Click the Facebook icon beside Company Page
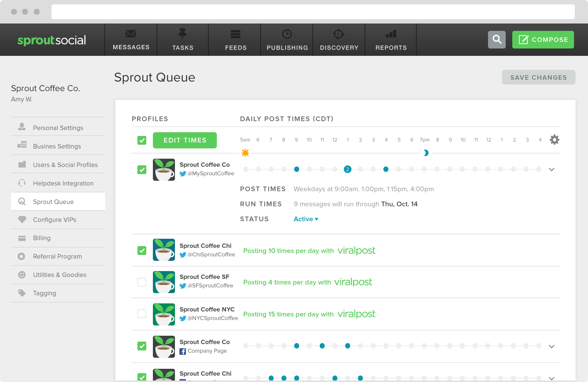 183,352
